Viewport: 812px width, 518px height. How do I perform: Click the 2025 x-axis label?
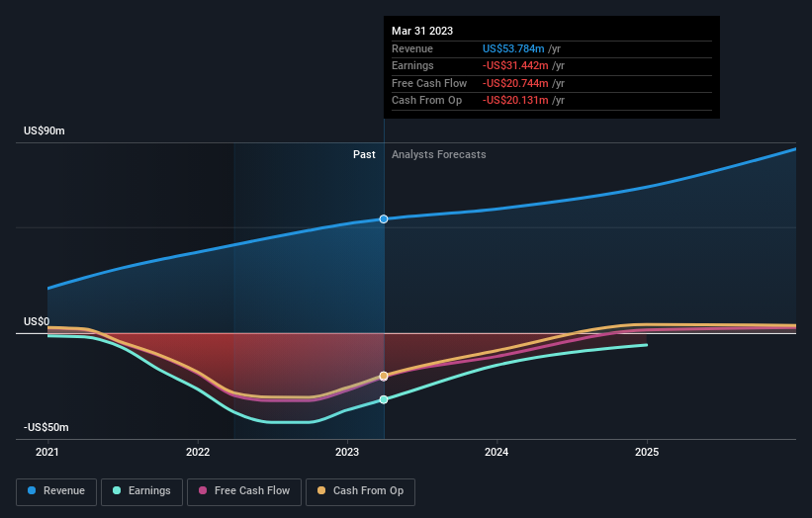(x=647, y=453)
